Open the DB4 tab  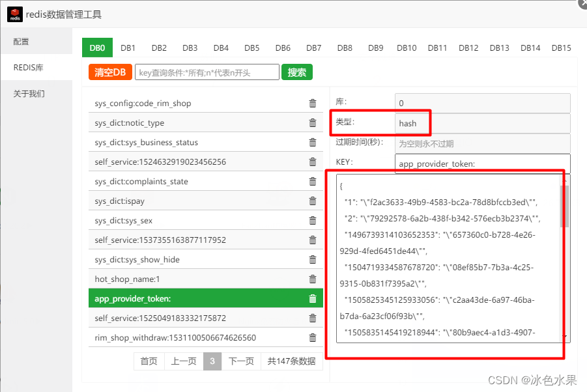[x=221, y=48]
